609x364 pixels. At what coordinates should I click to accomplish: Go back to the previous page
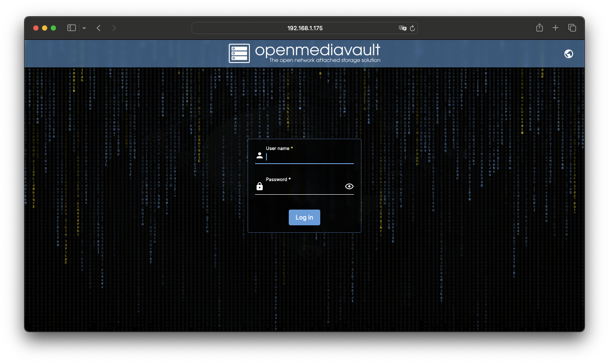click(x=99, y=28)
